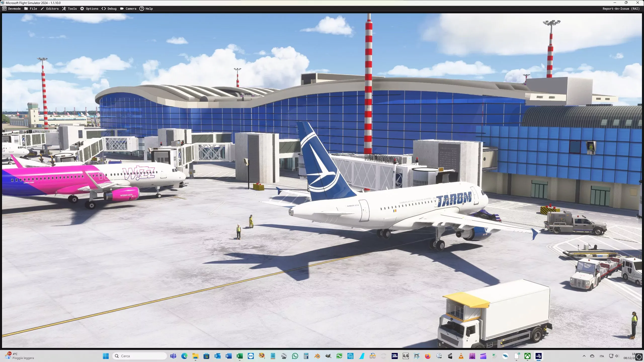
Task: Click the ITA language indicator
Action: click(601, 356)
